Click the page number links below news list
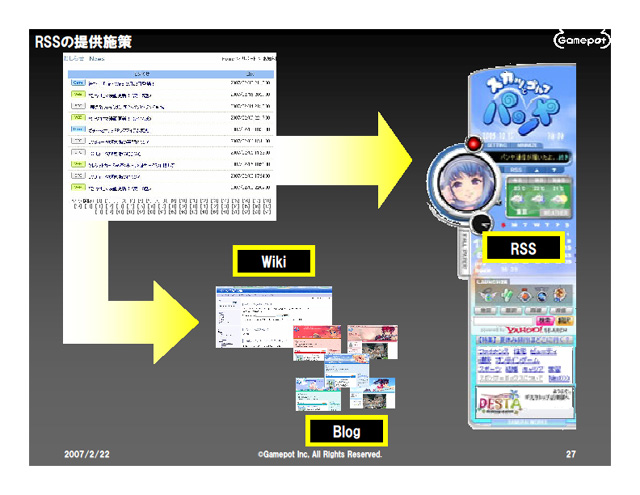This screenshot has width=640, height=495. [170, 206]
